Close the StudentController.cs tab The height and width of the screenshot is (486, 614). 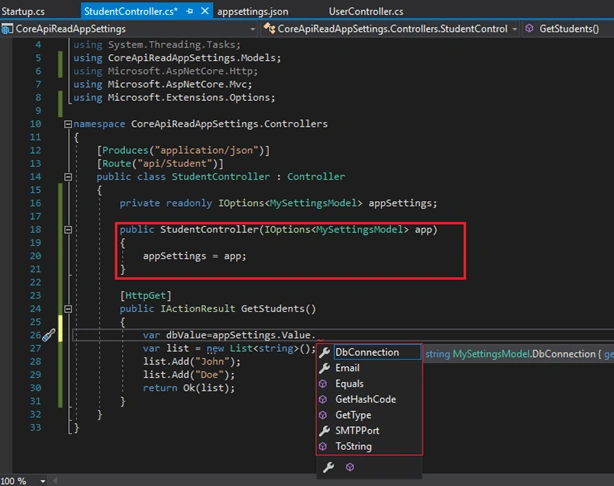pyautogui.click(x=205, y=11)
